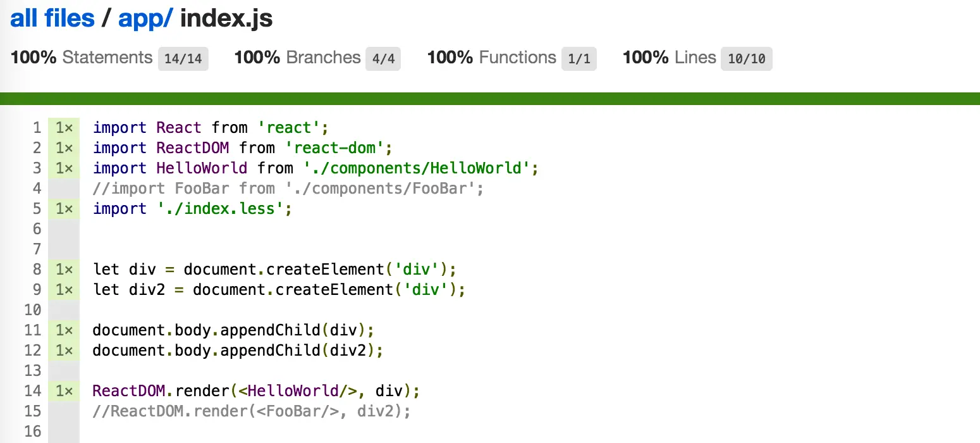The height and width of the screenshot is (443, 980).
Task: Click line number 14 in gutter
Action: point(32,391)
